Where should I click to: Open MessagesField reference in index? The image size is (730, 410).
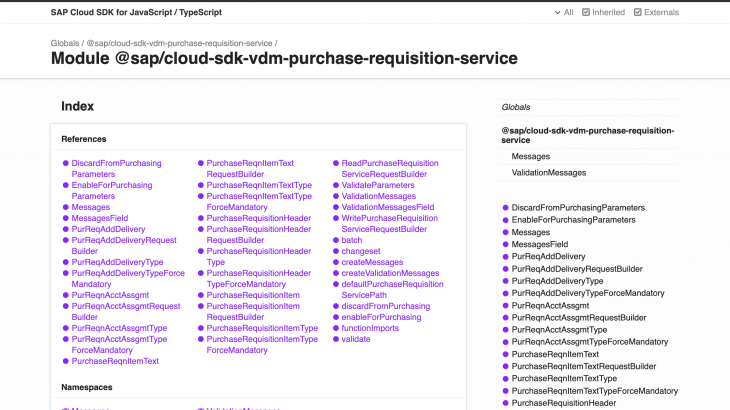coord(100,218)
